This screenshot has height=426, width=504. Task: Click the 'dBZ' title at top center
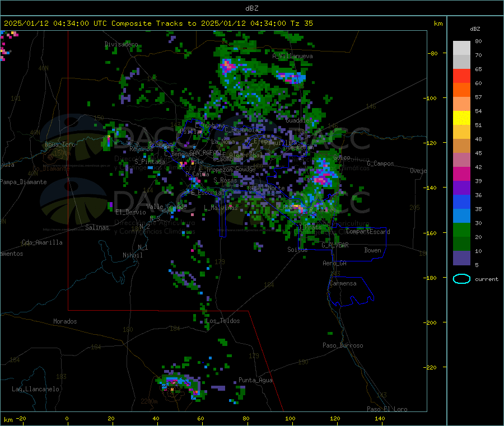tap(251, 8)
